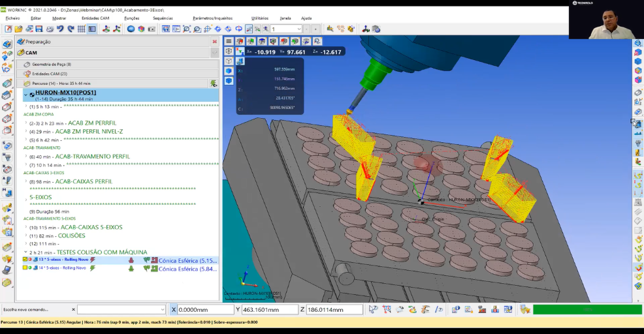Viewport: 644px width, 334px height.
Task: Collapse the TESTES COLISÃO COM MÁQUINA group
Action: [25, 252]
